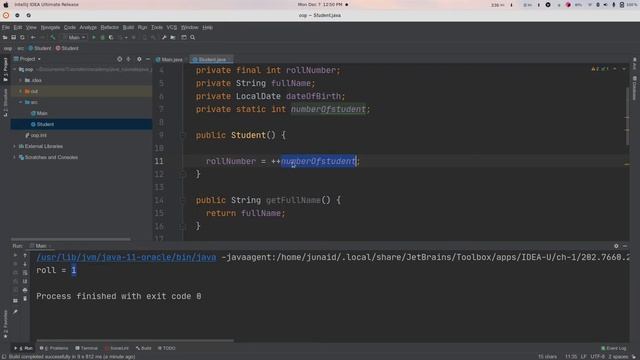Click the Run console horizontal scrollbar
Image resolution: width=640 pixels, height=360 pixels.
[135, 340]
